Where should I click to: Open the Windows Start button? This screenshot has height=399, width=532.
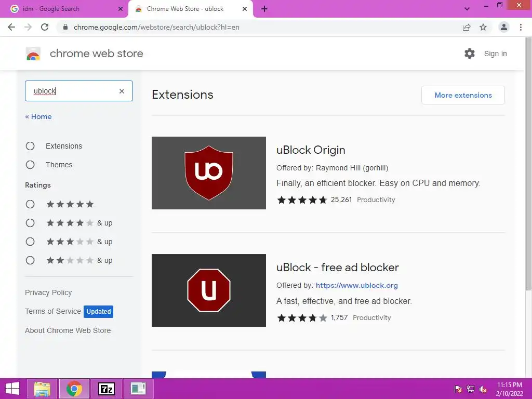pos(12,389)
